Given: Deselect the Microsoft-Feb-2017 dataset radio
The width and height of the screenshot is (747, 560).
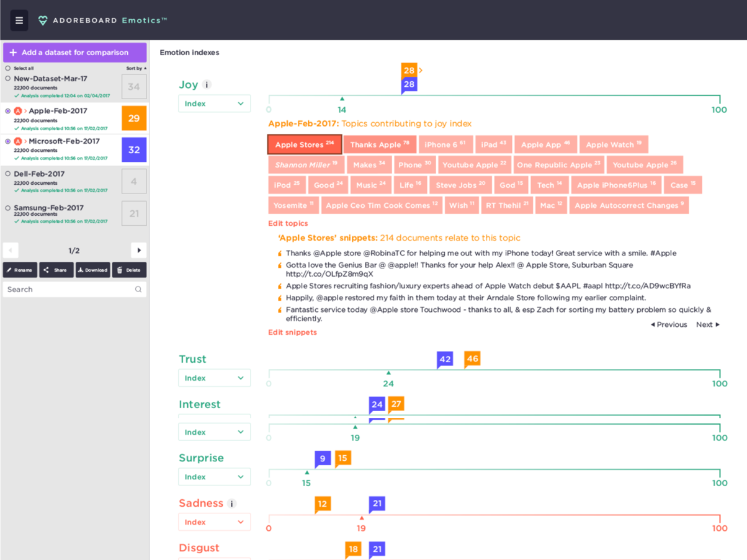Looking at the screenshot, I should 8,141.
